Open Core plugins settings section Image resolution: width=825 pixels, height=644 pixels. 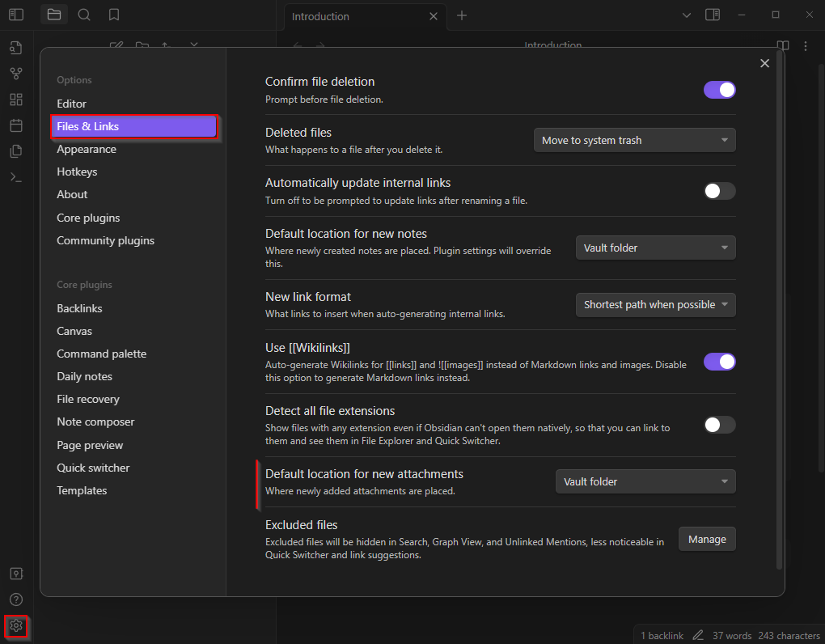coord(133,218)
